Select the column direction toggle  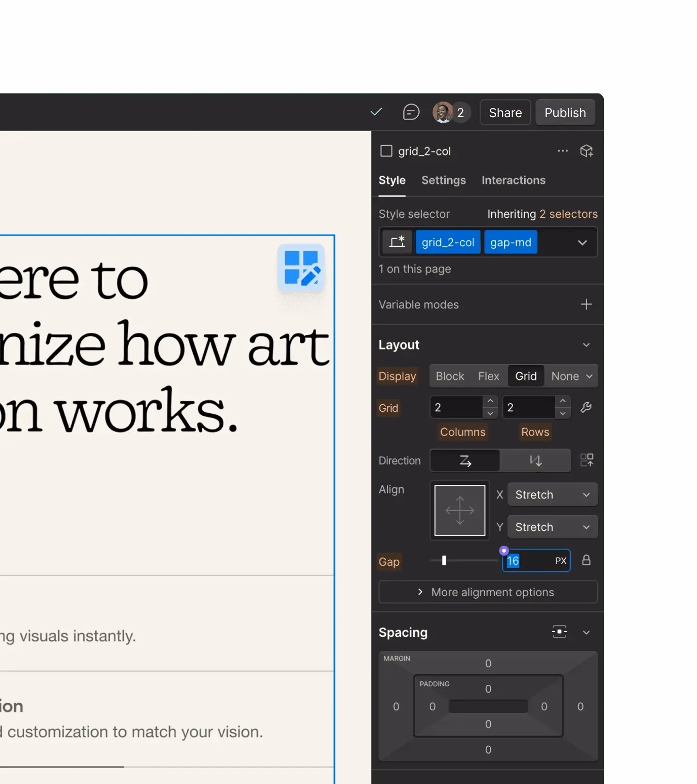click(535, 460)
